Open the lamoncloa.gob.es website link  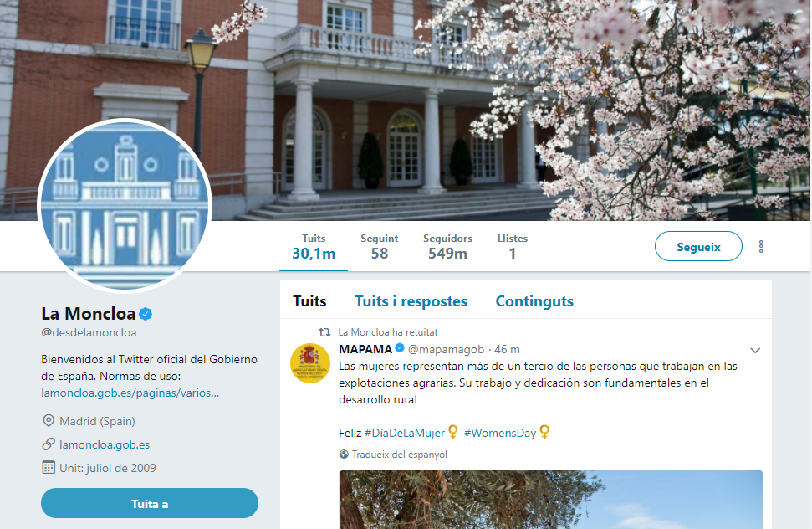(x=105, y=444)
